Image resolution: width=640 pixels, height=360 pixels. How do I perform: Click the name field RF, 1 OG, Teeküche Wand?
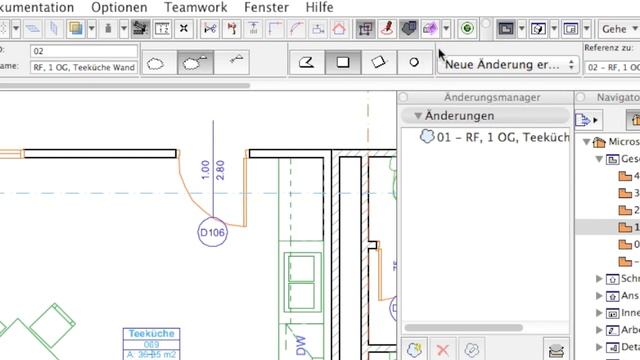click(84, 67)
